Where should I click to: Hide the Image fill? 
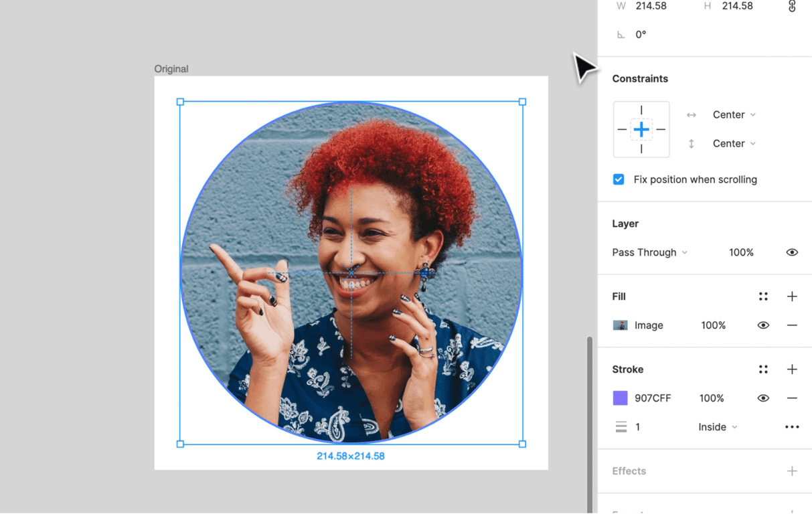coord(763,325)
